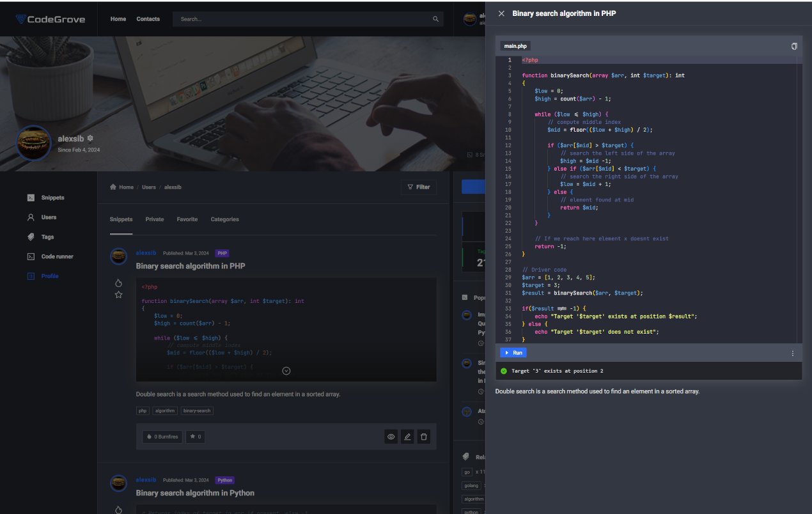This screenshot has width=812, height=514.
Task: Focus the top Search field
Action: [308, 19]
